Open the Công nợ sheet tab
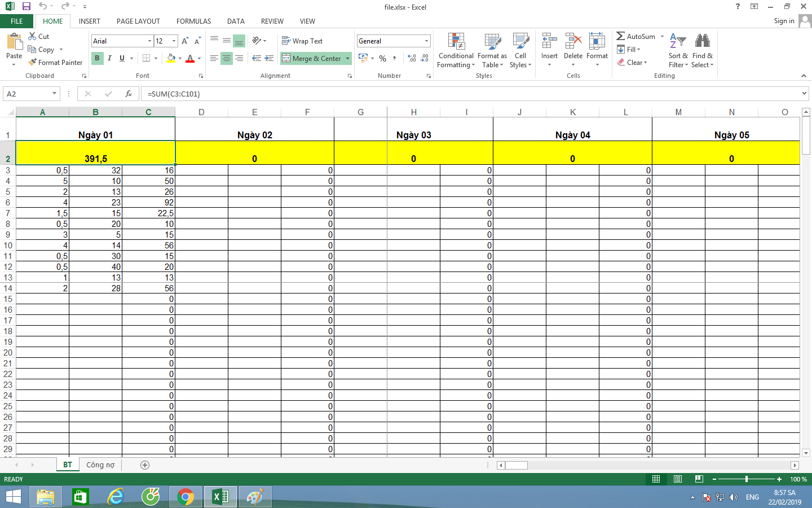 [x=100, y=465]
